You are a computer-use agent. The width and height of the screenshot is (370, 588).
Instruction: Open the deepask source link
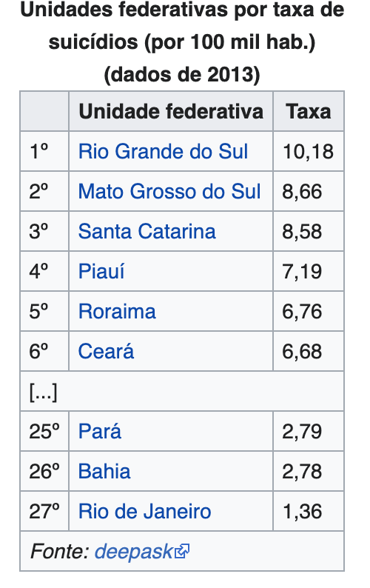click(133, 552)
